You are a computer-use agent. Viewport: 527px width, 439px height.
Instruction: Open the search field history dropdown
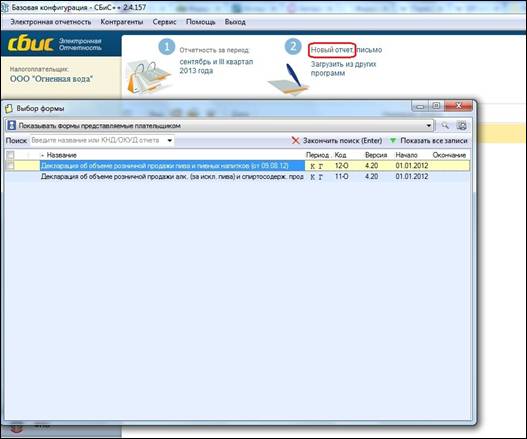pos(170,140)
